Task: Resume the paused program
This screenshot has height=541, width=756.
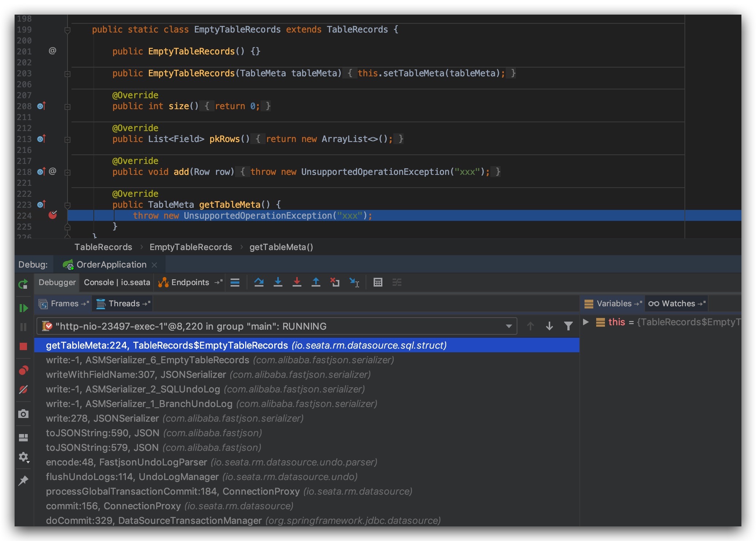Action: (23, 308)
